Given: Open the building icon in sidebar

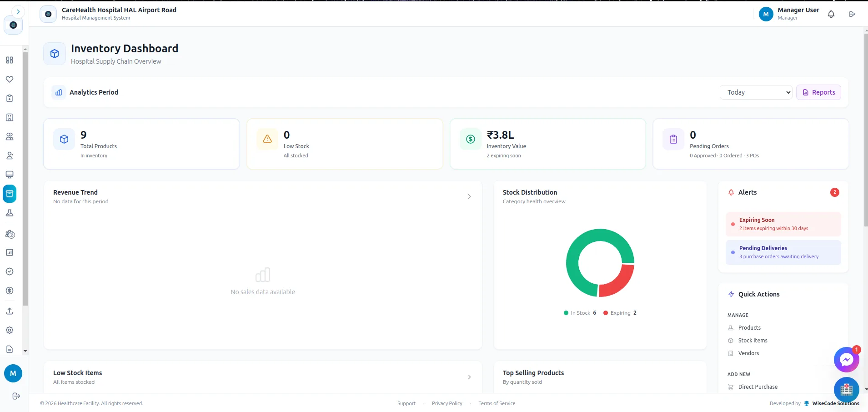Looking at the screenshot, I should tap(10, 117).
